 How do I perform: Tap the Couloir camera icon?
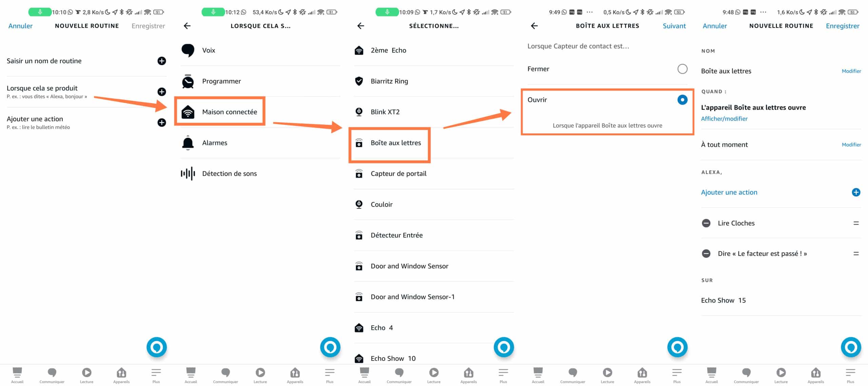coord(359,205)
